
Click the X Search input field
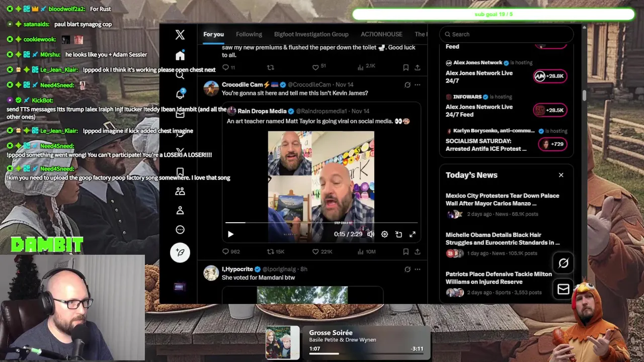tap(506, 34)
